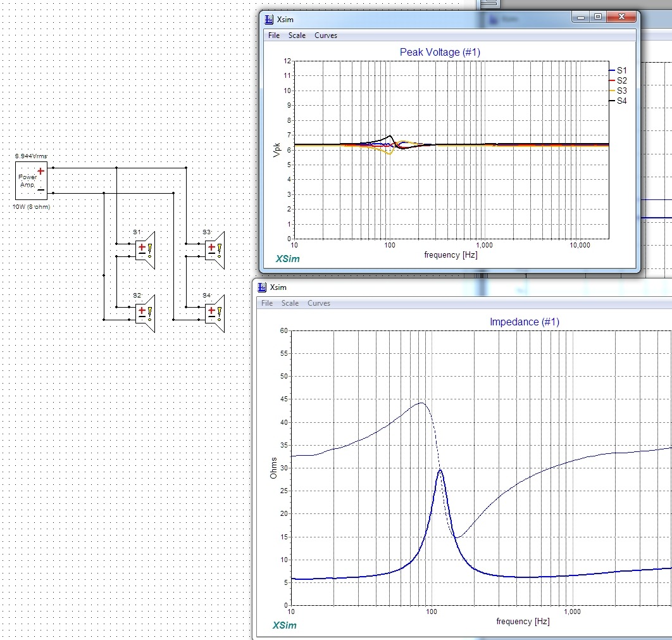The height and width of the screenshot is (640, 672).
Task: Click the Power Amp negative terminal
Action: 40,189
